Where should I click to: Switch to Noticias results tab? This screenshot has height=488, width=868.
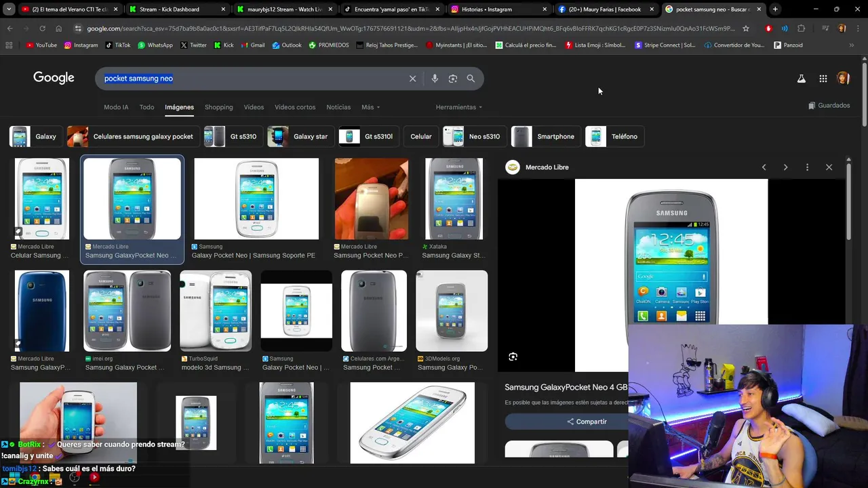click(338, 107)
